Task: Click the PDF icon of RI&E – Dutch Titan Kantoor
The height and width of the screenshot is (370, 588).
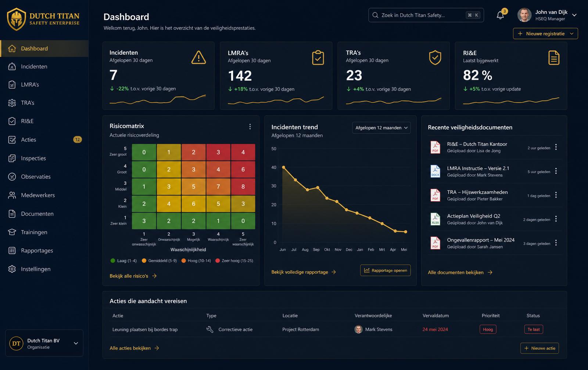Action: [x=435, y=147]
